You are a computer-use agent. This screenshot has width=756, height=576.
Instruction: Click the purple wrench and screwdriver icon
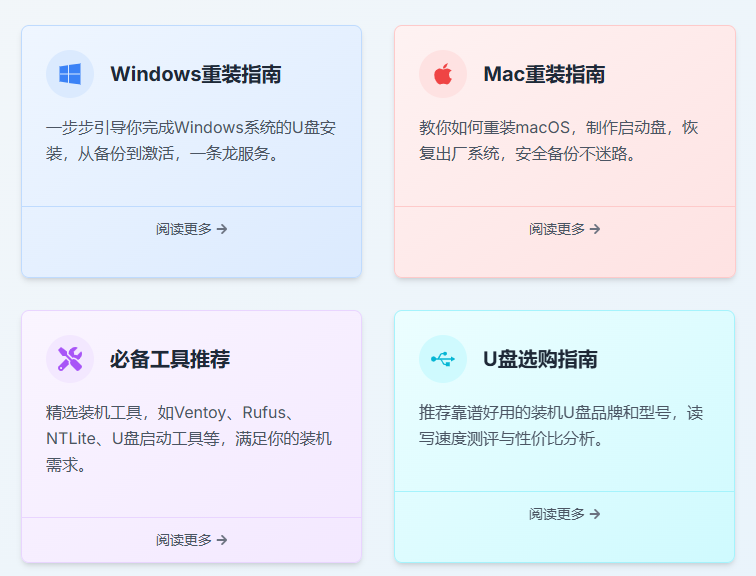point(70,359)
